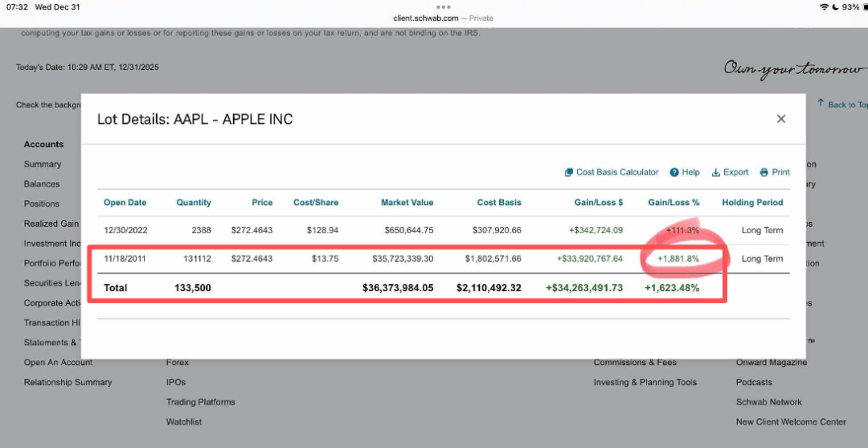
Task: Sort by Quantity column header
Action: click(x=194, y=203)
